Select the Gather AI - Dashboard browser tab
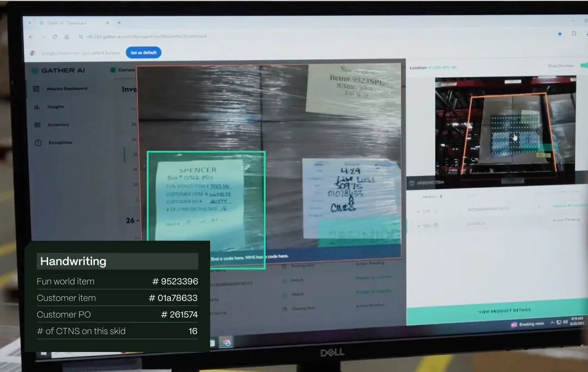 tap(74, 23)
